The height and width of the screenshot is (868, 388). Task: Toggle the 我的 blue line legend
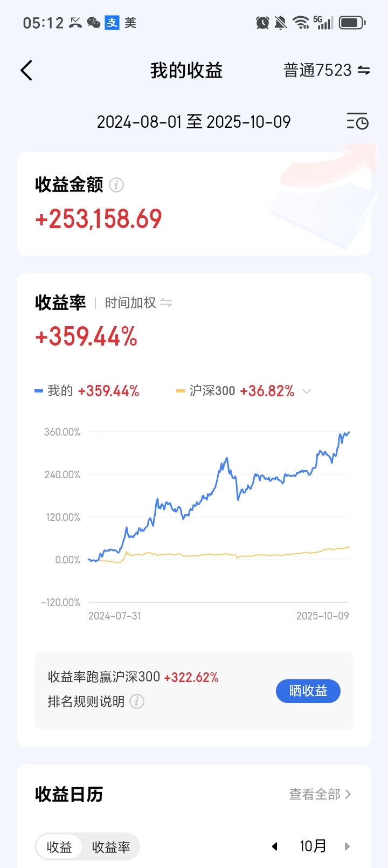(x=87, y=391)
